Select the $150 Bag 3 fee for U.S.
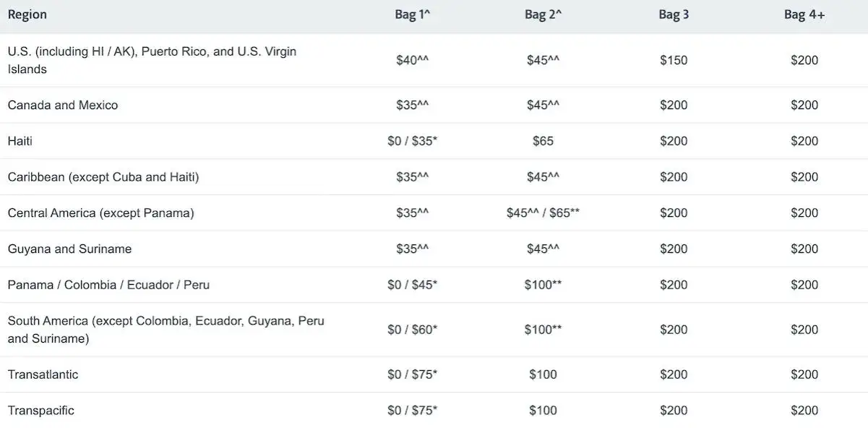The image size is (868, 428). [x=674, y=60]
